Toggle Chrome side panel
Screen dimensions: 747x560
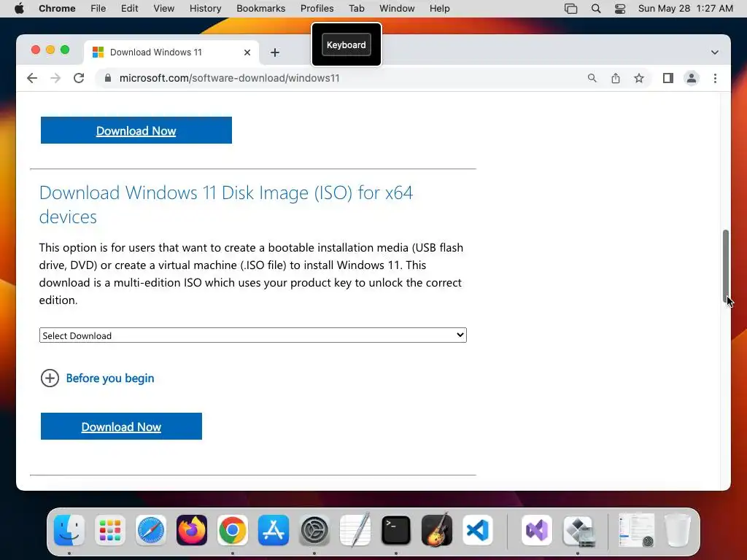[x=668, y=78]
